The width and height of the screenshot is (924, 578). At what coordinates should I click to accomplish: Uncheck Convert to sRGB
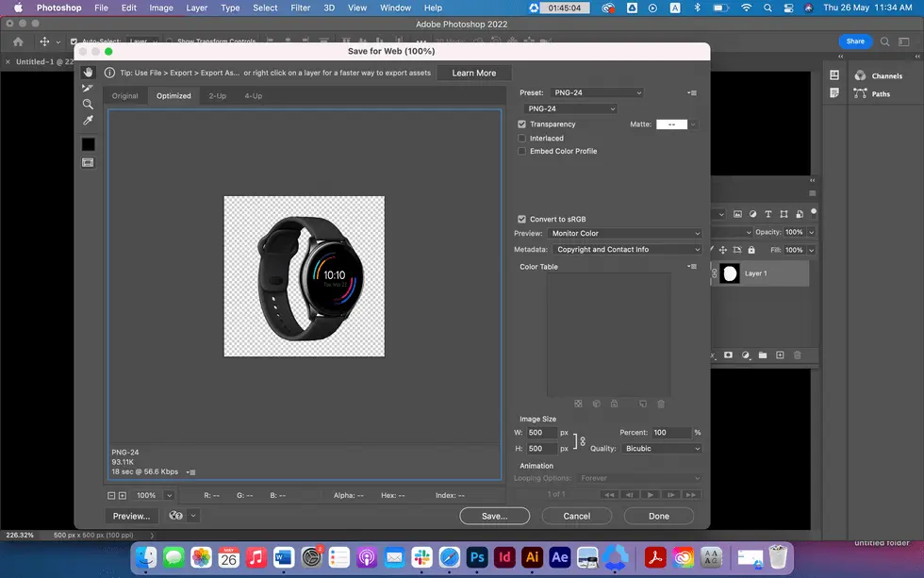[x=521, y=218]
